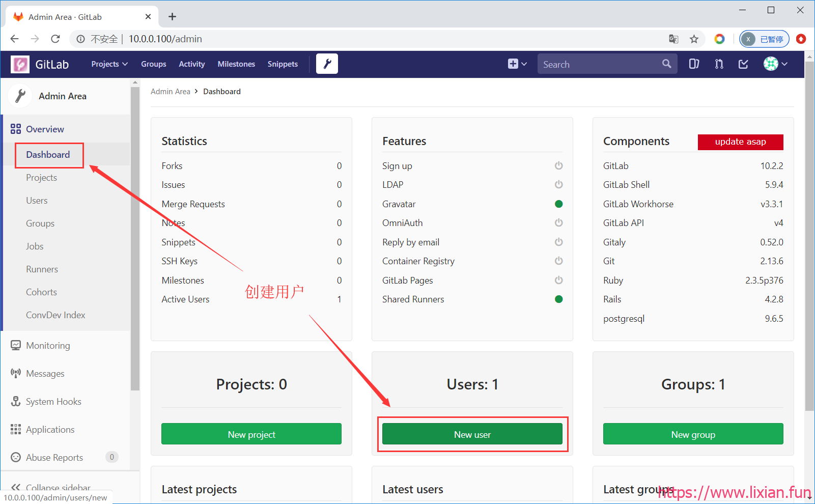Click the Abuse Reports count badge

tap(112, 457)
